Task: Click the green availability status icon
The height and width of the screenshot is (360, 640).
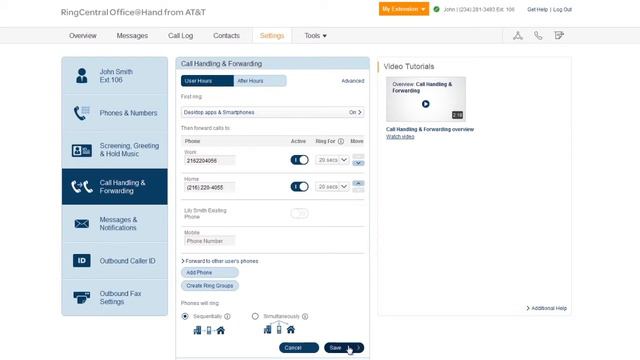Action: tap(436, 9)
